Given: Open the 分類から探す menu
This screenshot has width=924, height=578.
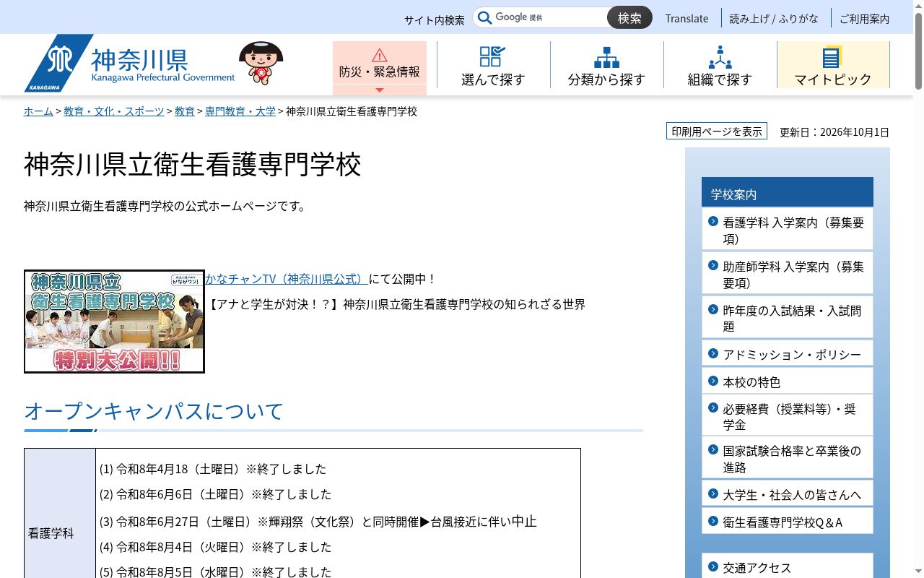Looking at the screenshot, I should (606, 66).
